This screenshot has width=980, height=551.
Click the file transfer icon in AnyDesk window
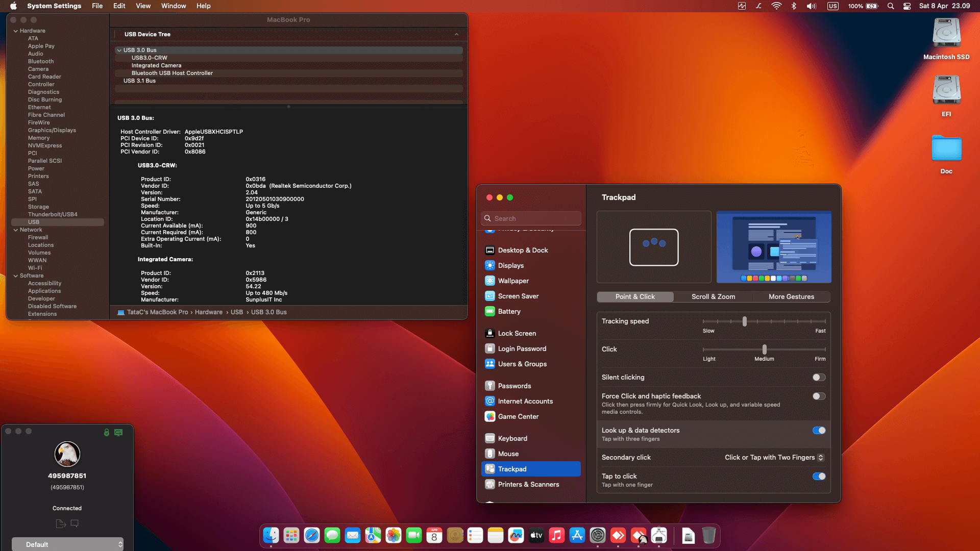[61, 523]
